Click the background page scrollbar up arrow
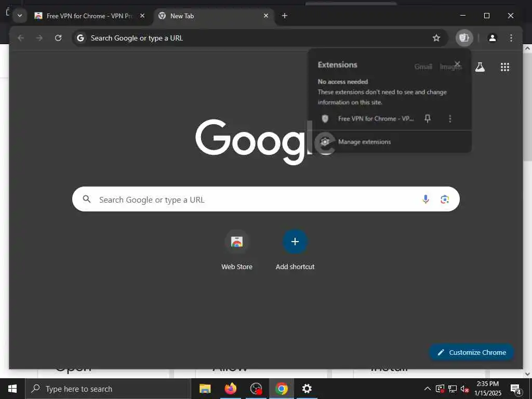Viewport: 532px width, 399px height. pos(527,48)
